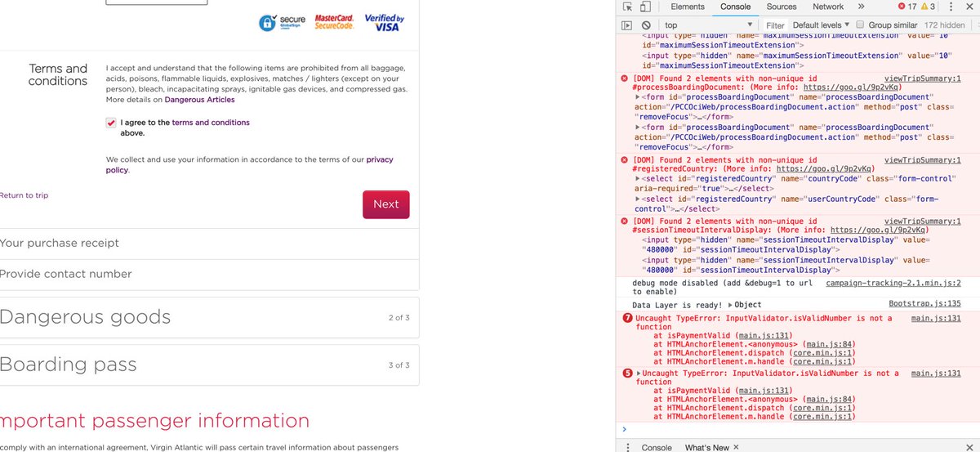This screenshot has width=980, height=452.
Task: Close the DevTools panel
Action: pyautogui.click(x=969, y=7)
